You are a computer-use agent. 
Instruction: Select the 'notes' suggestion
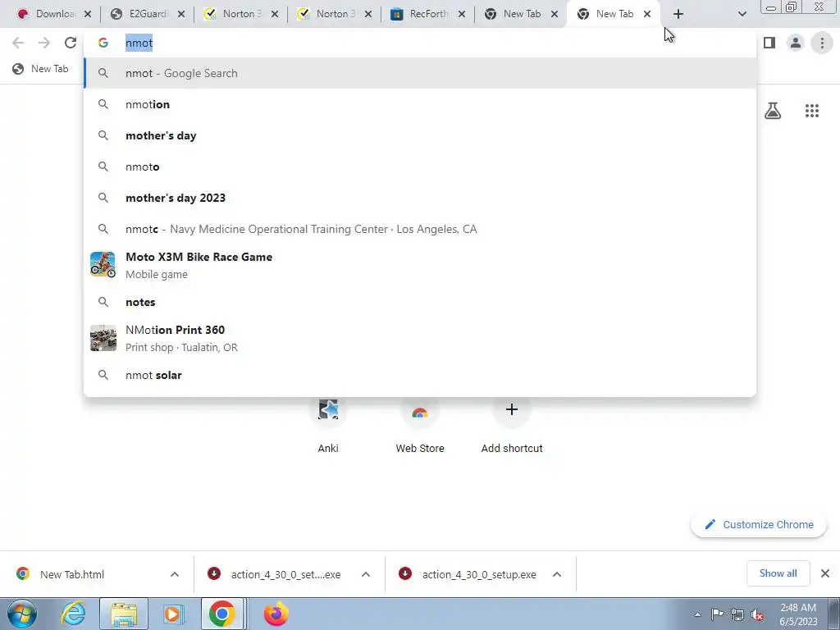point(420,302)
